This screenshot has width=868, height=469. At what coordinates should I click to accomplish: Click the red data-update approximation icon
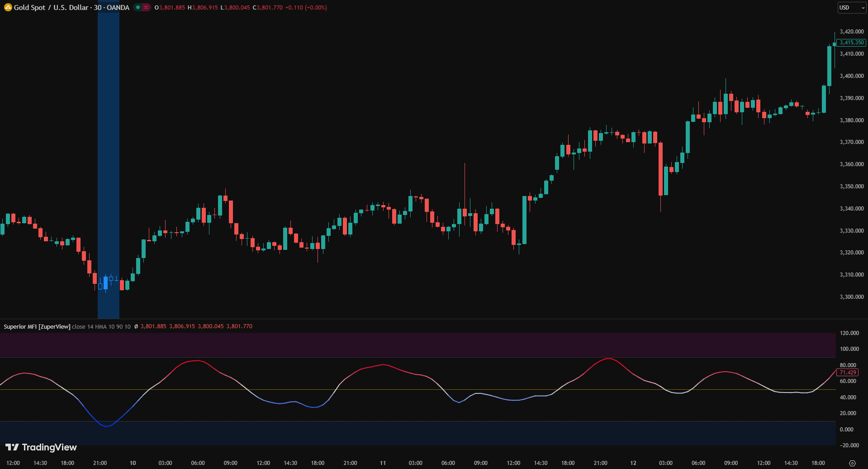click(x=146, y=8)
